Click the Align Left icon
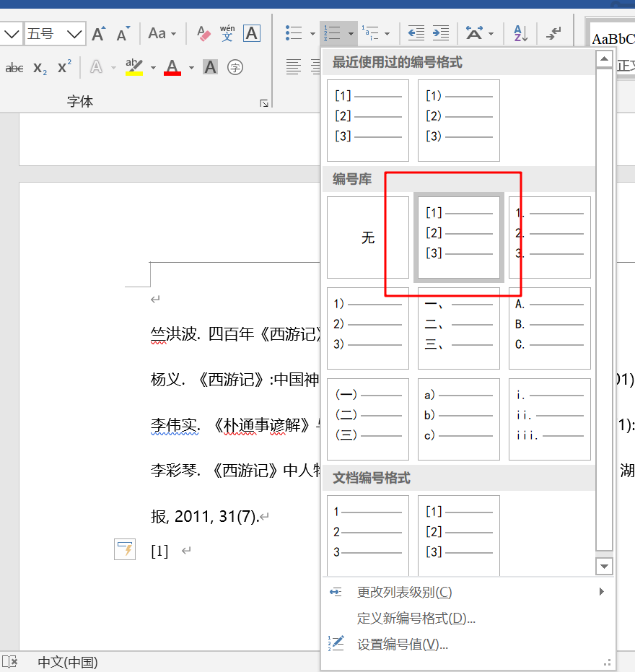 [294, 67]
